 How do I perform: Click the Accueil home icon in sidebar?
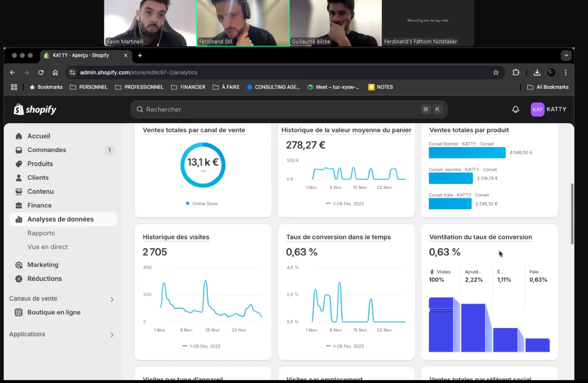tap(19, 136)
